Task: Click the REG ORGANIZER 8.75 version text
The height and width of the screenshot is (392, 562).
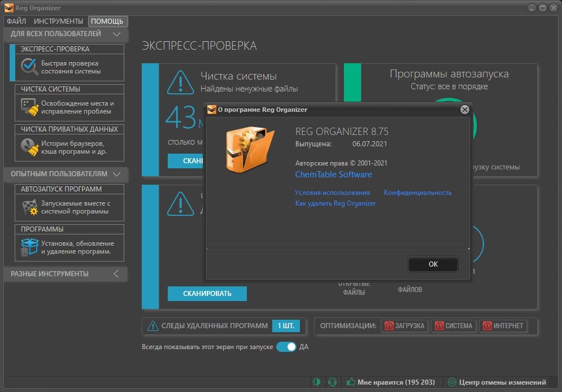Action: pos(342,132)
